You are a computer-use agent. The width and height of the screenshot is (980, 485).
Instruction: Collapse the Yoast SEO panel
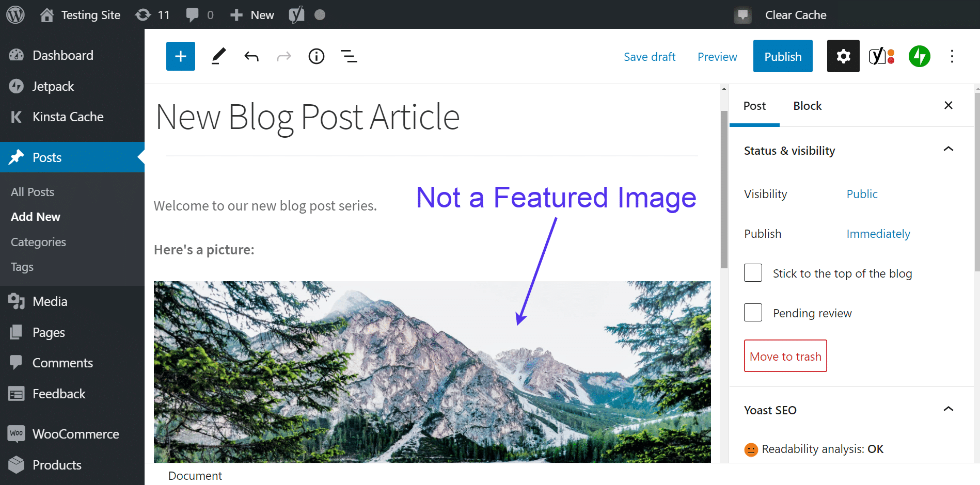point(948,409)
